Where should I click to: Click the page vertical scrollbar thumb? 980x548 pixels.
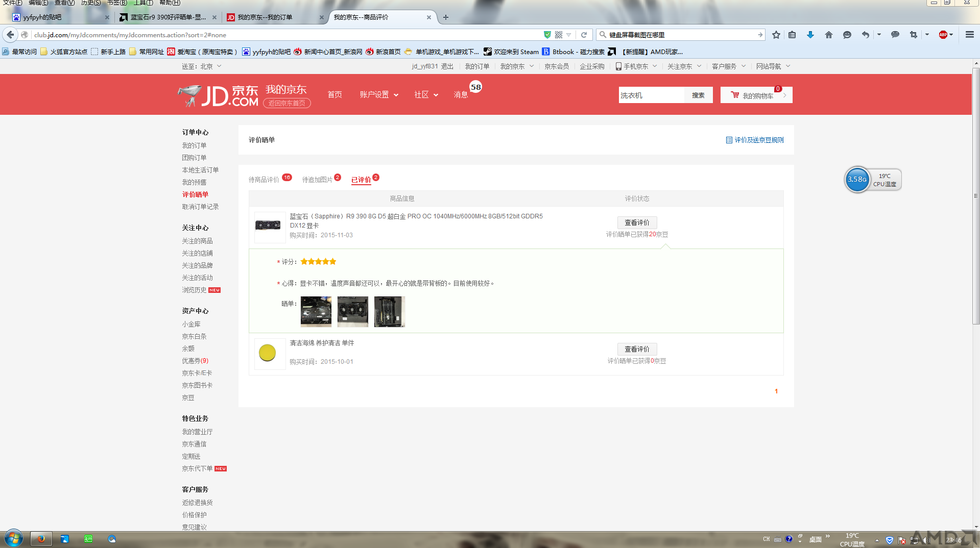[x=976, y=195]
